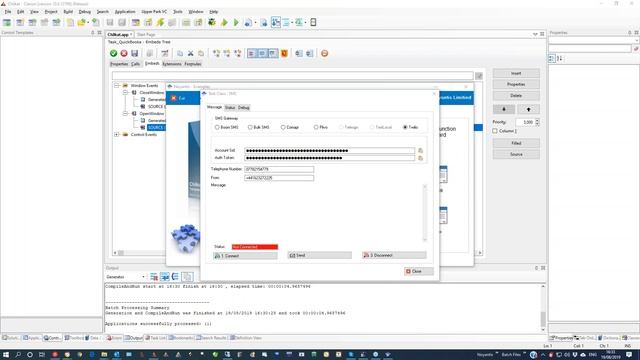Click the Source button on right side

tap(516, 154)
